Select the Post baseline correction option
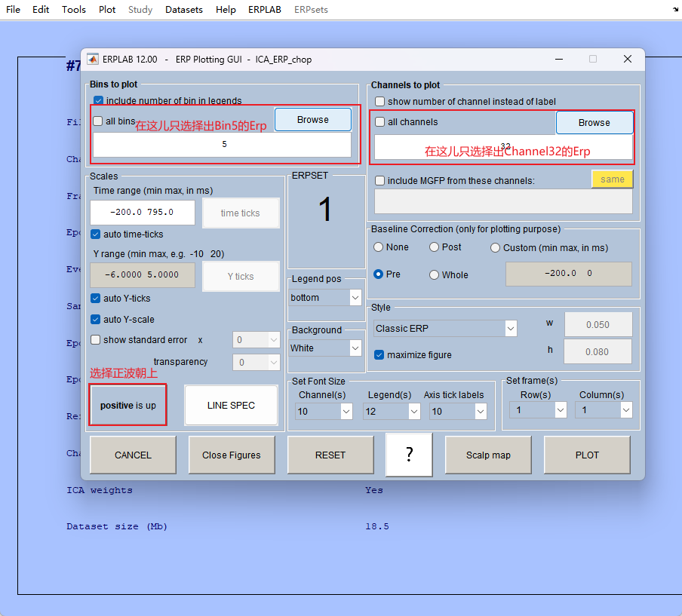 (x=435, y=247)
